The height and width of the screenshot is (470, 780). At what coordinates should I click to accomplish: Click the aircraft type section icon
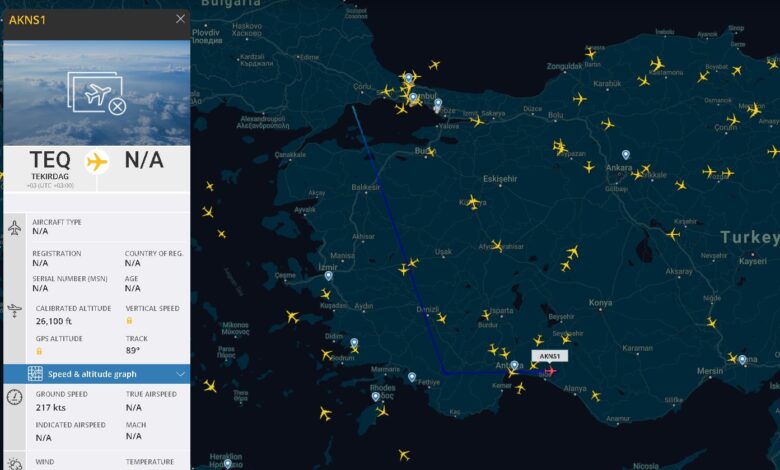pyautogui.click(x=14, y=228)
